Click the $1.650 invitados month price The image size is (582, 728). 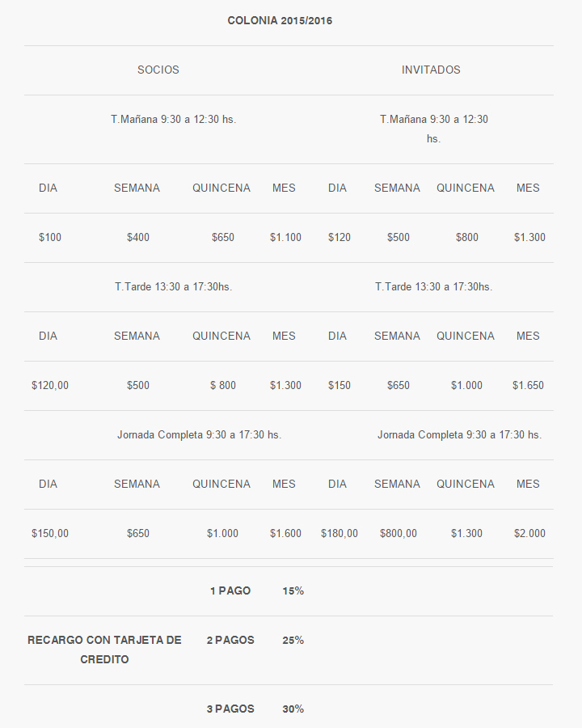coord(528,386)
